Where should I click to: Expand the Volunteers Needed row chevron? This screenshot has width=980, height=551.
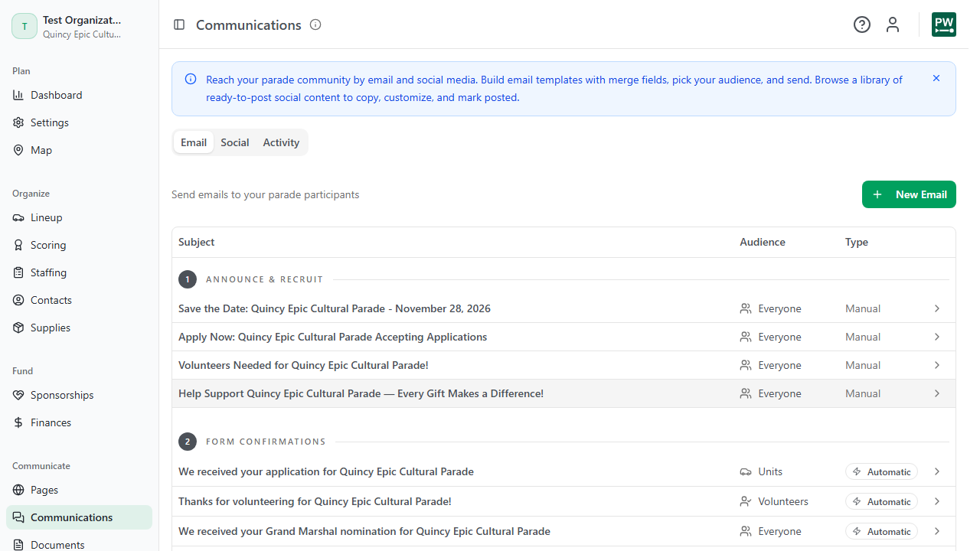point(937,365)
